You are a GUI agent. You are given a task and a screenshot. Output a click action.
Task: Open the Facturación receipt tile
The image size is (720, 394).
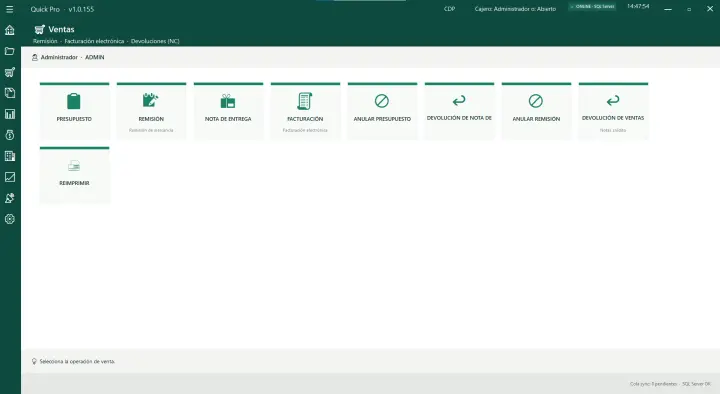[x=305, y=111]
